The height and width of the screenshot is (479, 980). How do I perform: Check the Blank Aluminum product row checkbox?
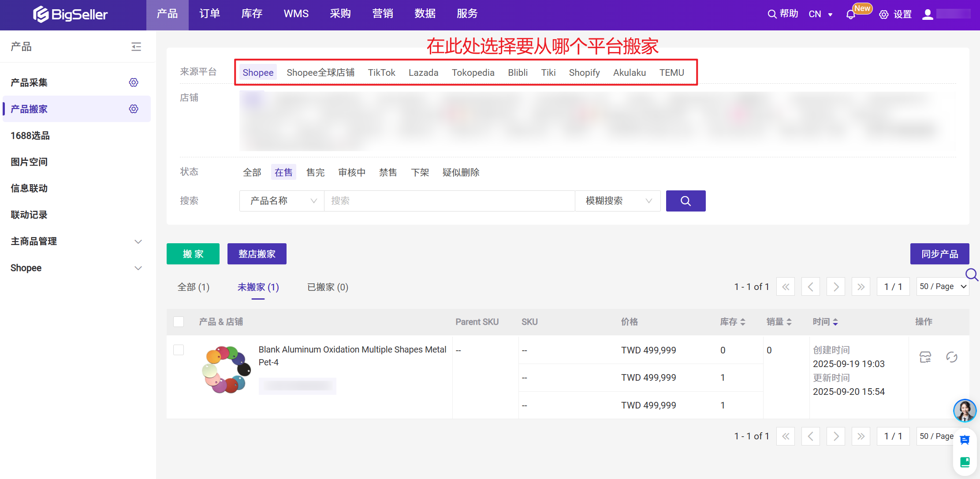click(x=179, y=350)
